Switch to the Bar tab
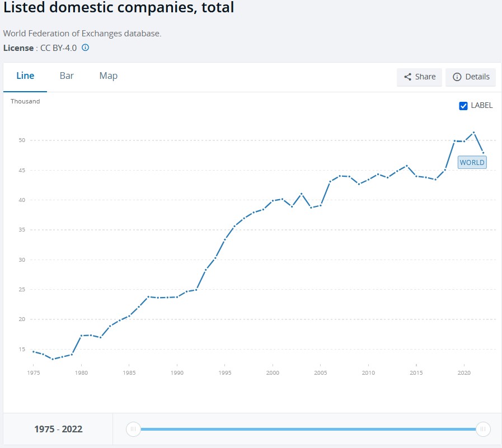This screenshot has width=502, height=448. tap(67, 76)
